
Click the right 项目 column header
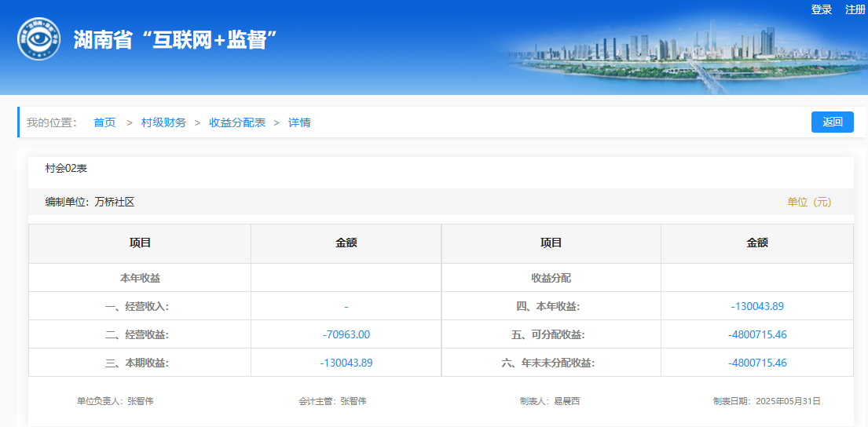tap(551, 243)
